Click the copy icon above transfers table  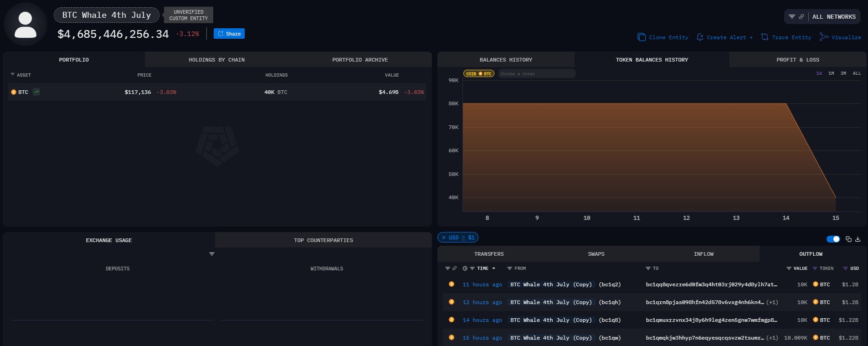click(x=848, y=239)
